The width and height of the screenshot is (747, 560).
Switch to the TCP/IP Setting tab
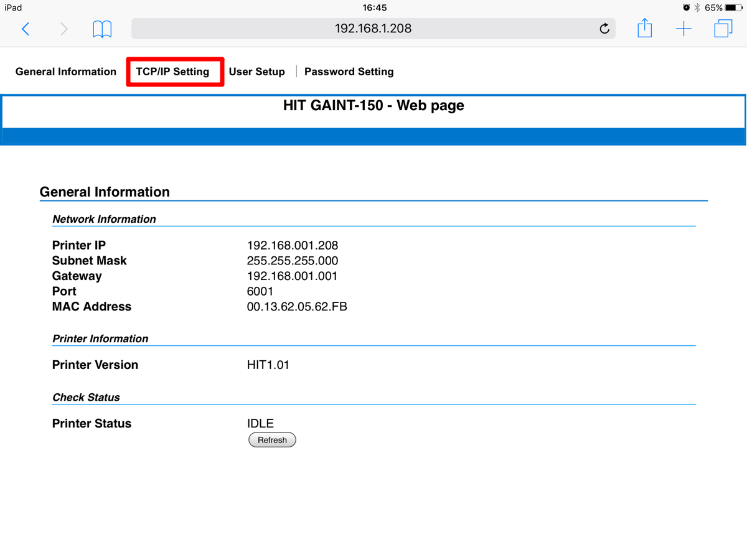(x=173, y=72)
